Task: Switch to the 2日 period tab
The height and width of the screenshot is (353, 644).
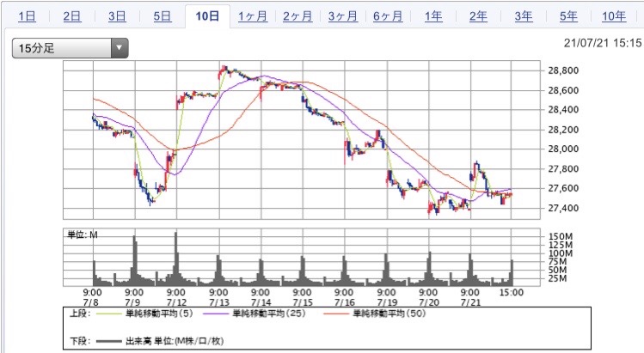Action: tap(72, 16)
